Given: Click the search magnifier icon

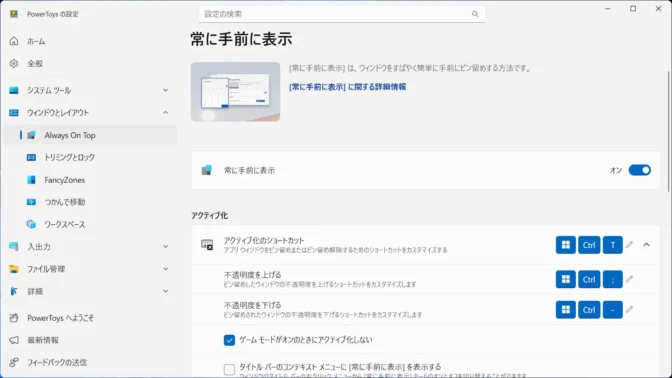Looking at the screenshot, I should (x=475, y=14).
